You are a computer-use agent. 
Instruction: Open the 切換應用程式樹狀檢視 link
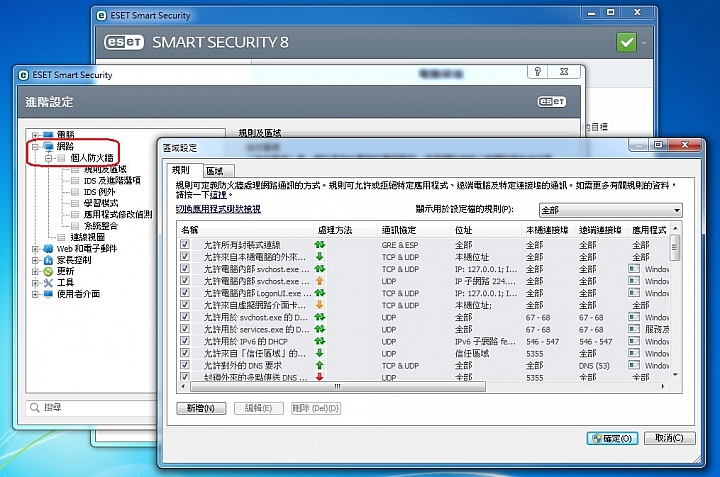(218, 209)
